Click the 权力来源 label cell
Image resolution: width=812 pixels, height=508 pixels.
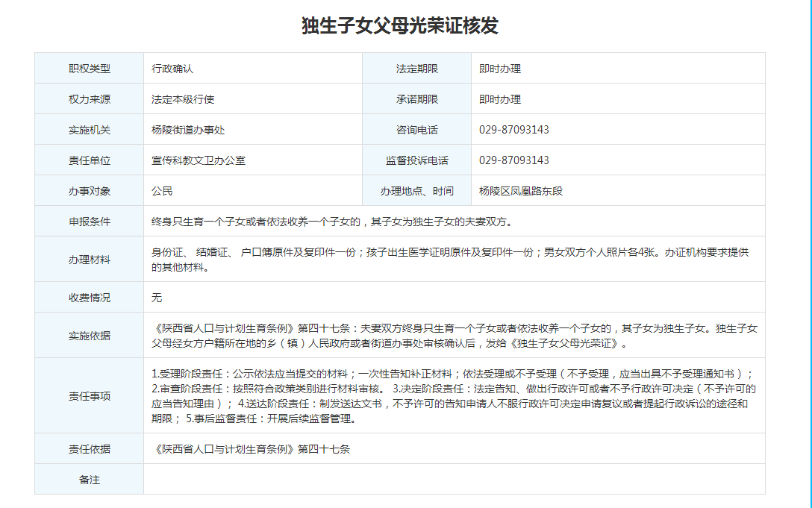tap(89, 99)
